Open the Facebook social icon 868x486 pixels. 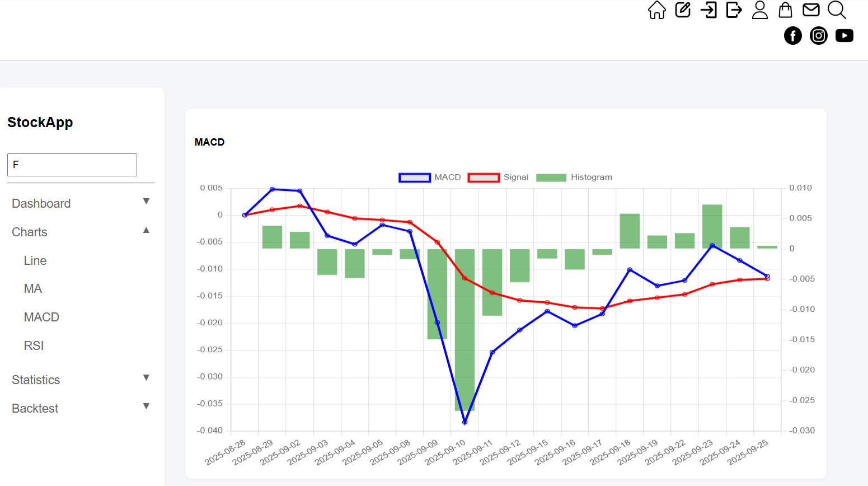(x=793, y=36)
